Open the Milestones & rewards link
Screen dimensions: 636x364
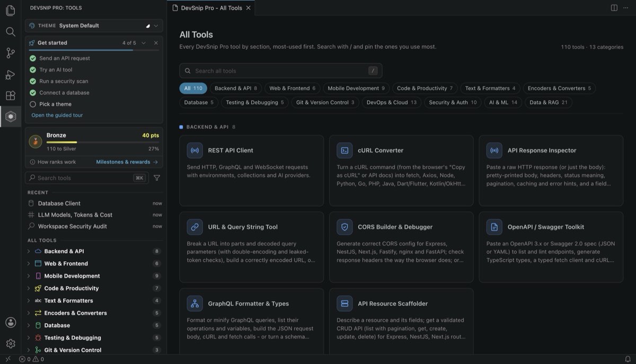coord(127,162)
